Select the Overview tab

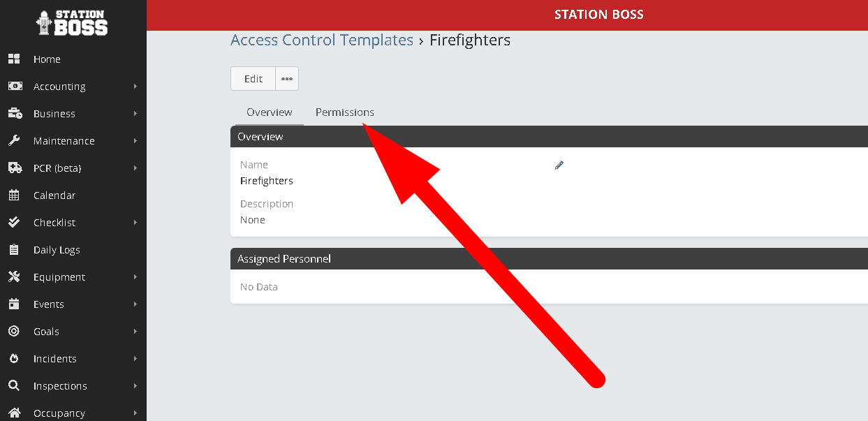point(269,112)
